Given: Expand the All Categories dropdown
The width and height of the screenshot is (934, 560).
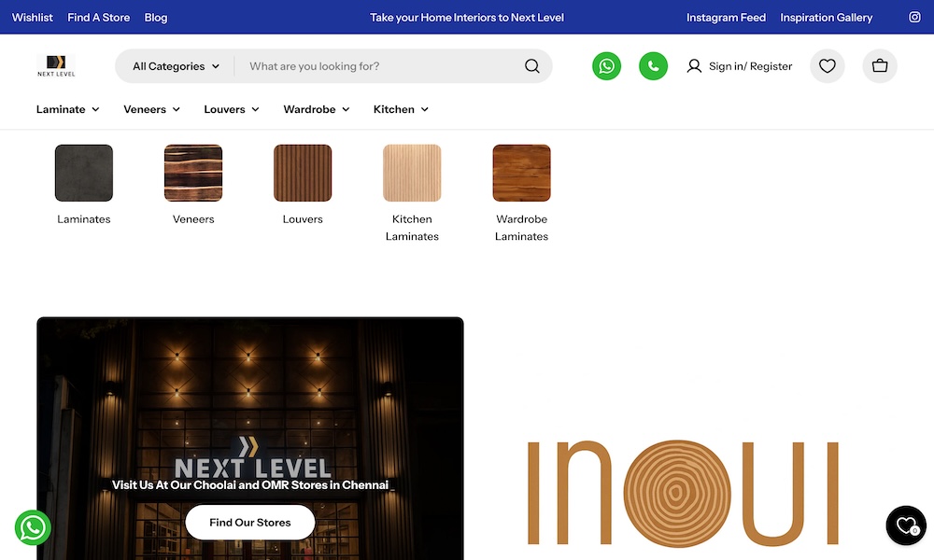Looking at the screenshot, I should point(176,66).
